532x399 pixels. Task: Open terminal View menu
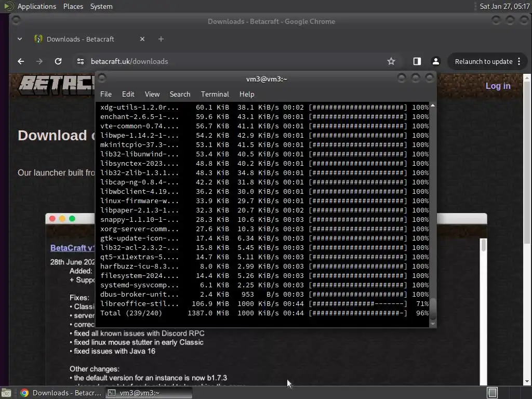click(x=152, y=95)
